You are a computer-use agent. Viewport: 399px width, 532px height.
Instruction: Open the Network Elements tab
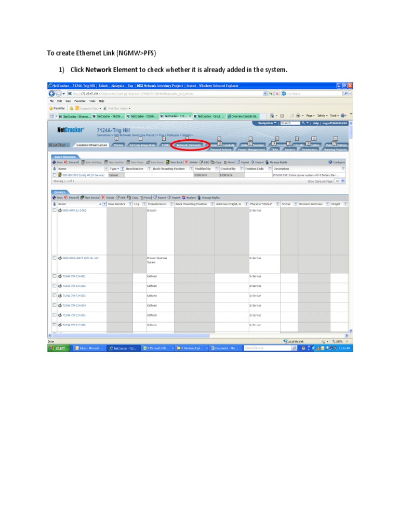point(189,145)
